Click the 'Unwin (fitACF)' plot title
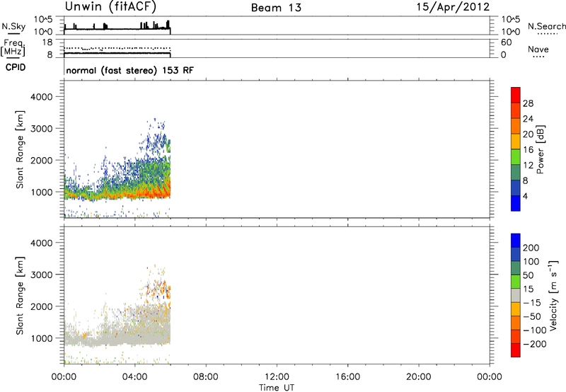The image size is (566, 392). tap(110, 7)
